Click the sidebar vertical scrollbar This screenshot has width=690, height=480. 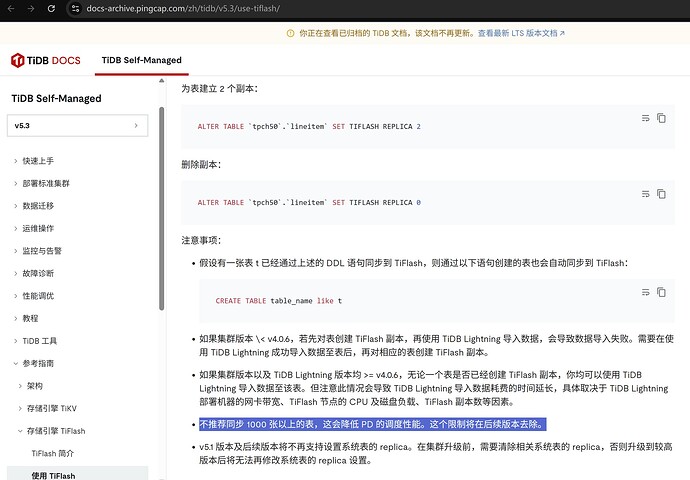click(x=161, y=209)
